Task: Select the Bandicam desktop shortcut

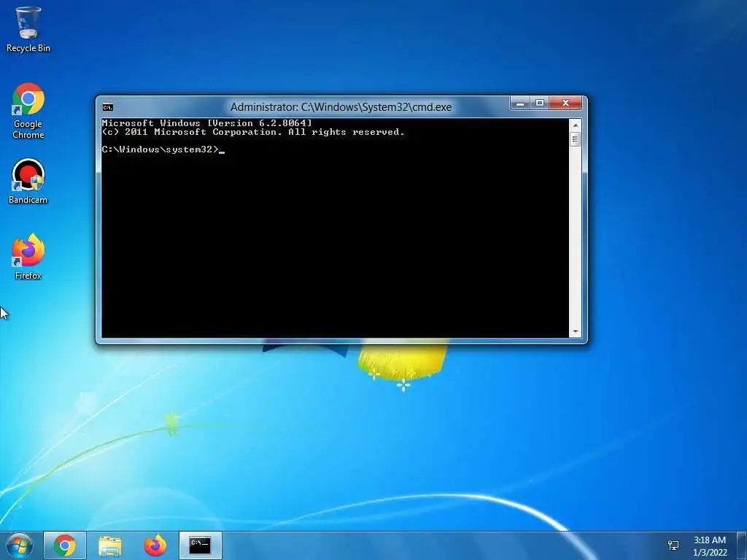Action: point(28,182)
